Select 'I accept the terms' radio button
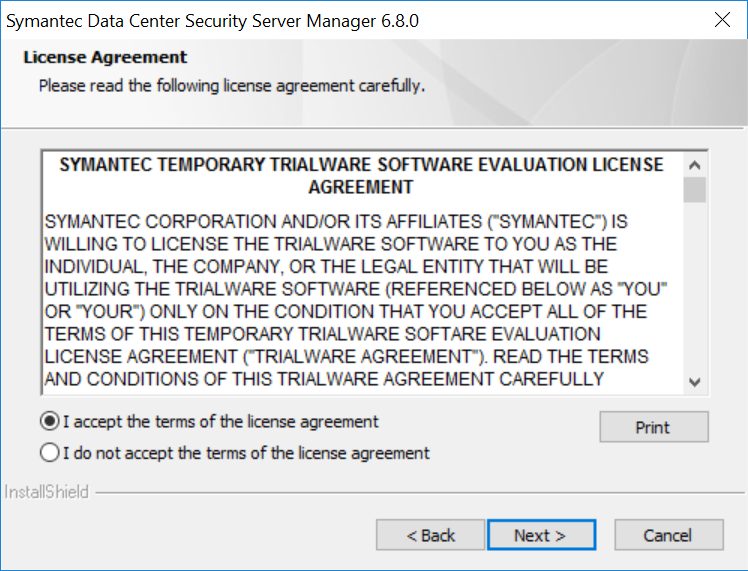748x571 pixels. pyautogui.click(x=50, y=422)
